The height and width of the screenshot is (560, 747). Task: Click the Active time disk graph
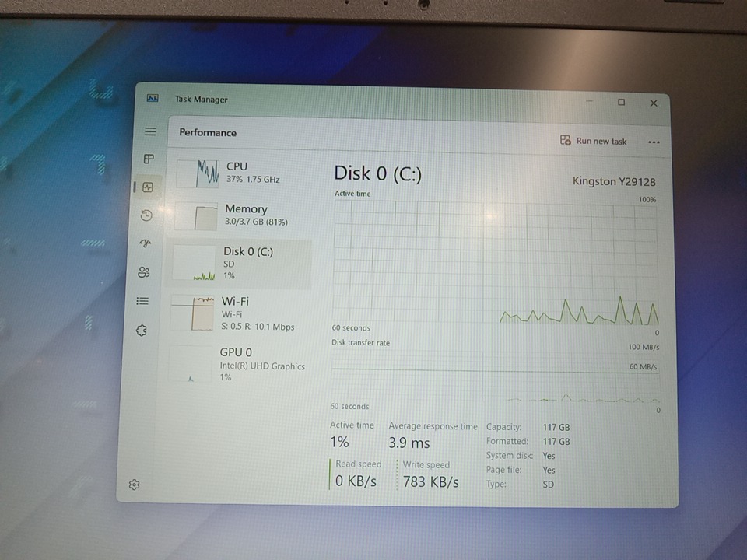click(x=496, y=262)
